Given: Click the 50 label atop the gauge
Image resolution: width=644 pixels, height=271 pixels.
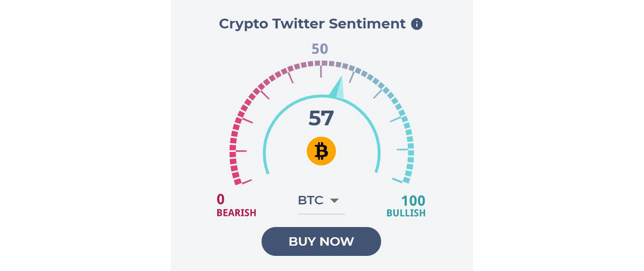Looking at the screenshot, I should (x=320, y=49).
